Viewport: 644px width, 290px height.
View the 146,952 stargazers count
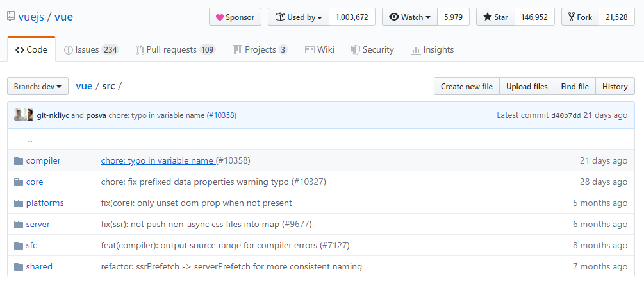[x=535, y=17]
